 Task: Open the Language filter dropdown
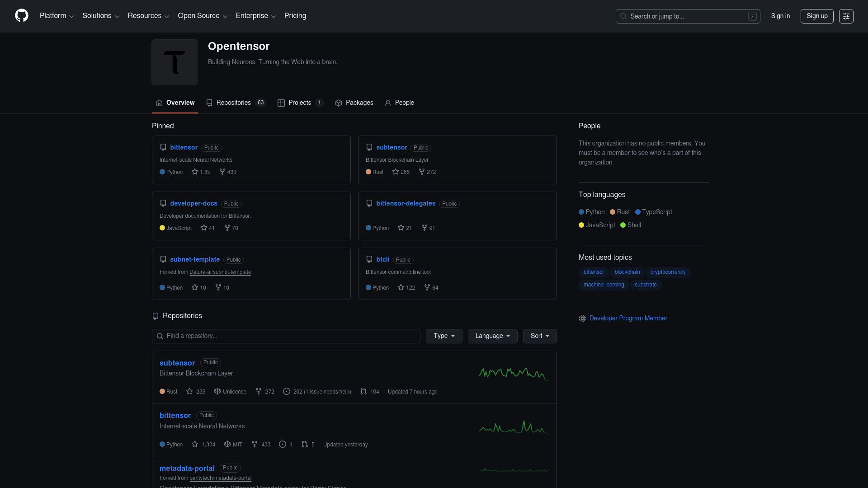[492, 336]
